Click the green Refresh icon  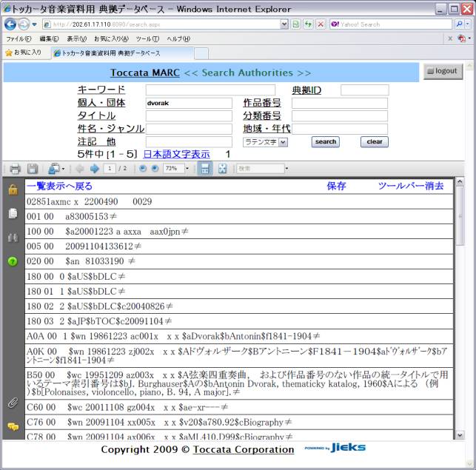point(308,24)
